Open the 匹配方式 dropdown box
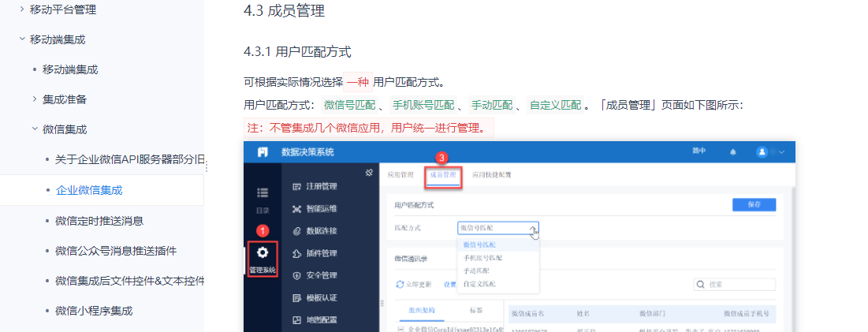 point(497,228)
